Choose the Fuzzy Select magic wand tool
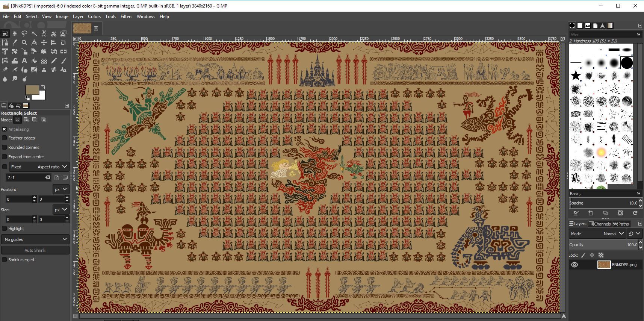 click(34, 33)
